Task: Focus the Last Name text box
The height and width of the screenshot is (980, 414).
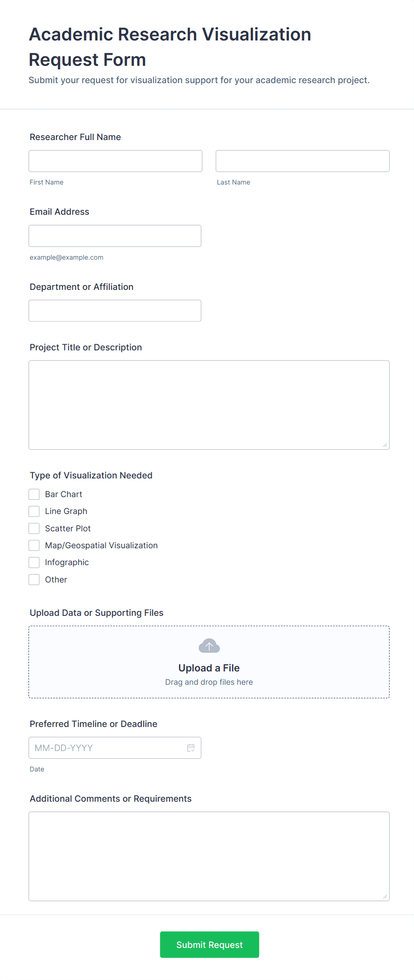Action: (302, 161)
